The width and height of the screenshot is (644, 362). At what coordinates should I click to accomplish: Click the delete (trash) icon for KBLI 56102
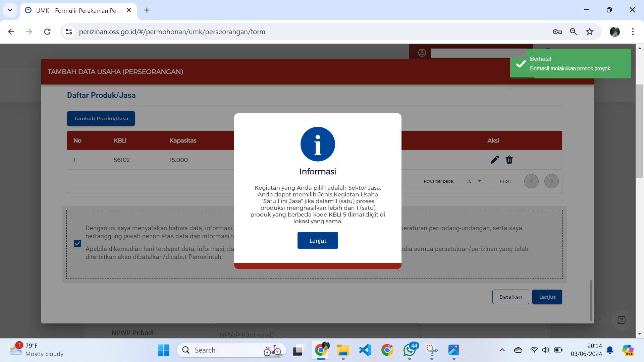509,160
